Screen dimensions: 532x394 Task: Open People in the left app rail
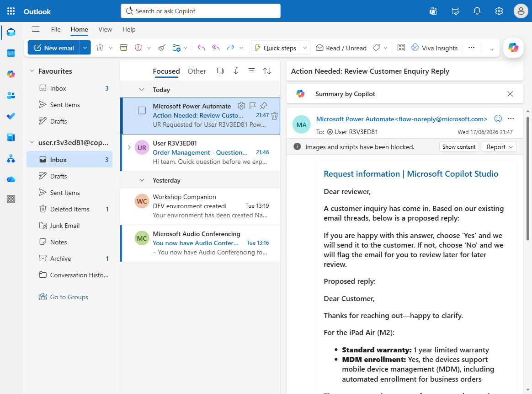(11, 96)
